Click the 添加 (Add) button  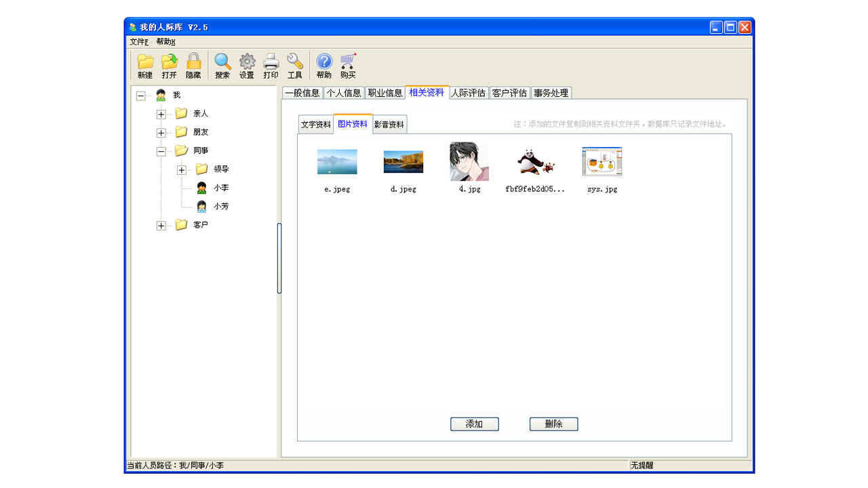[x=474, y=424]
